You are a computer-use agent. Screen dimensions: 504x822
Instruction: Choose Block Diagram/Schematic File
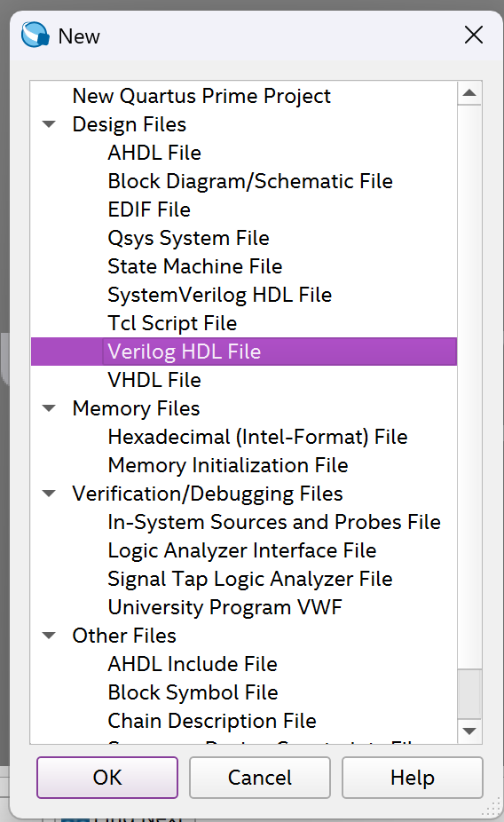click(x=250, y=181)
